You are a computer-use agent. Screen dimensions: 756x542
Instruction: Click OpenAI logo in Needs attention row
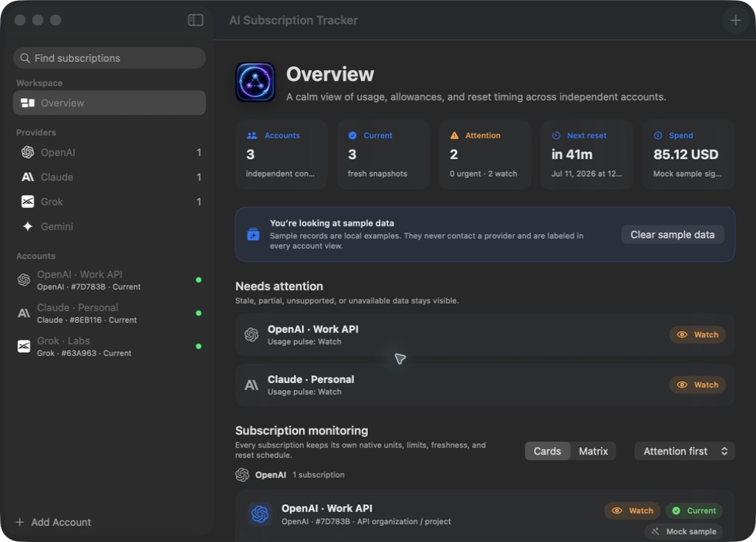pyautogui.click(x=251, y=334)
